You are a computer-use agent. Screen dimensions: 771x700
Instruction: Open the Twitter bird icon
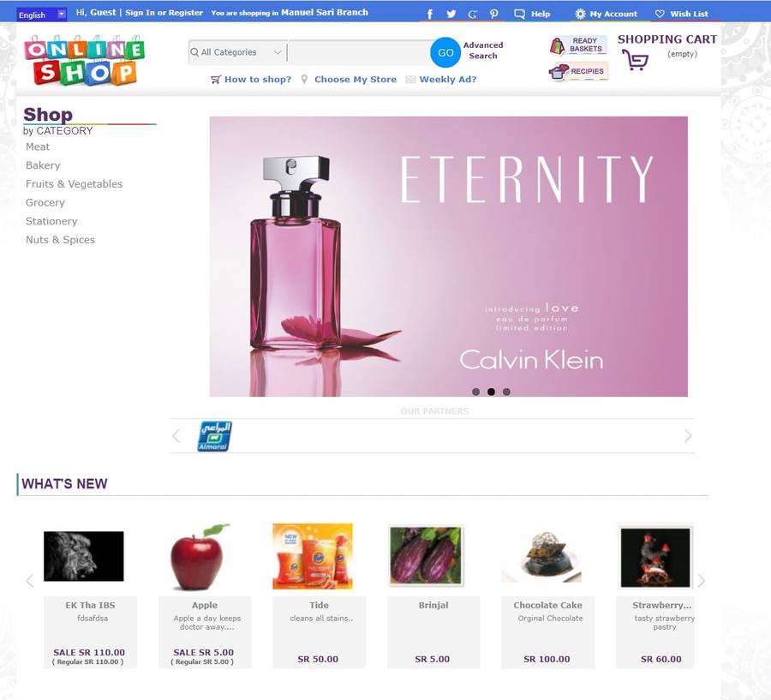coord(451,14)
